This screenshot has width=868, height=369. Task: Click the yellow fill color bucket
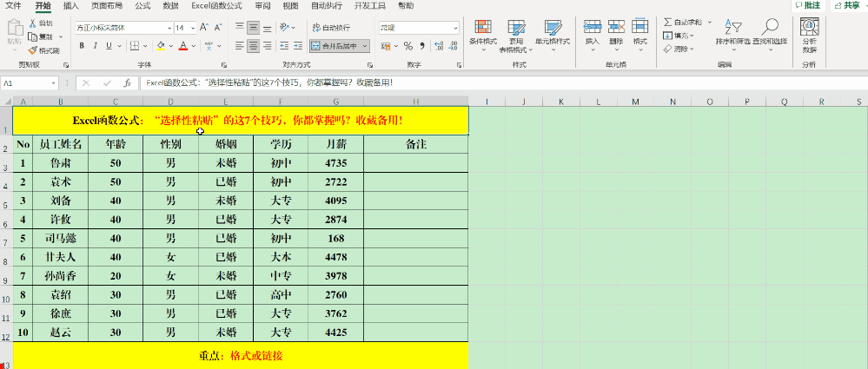[161, 45]
